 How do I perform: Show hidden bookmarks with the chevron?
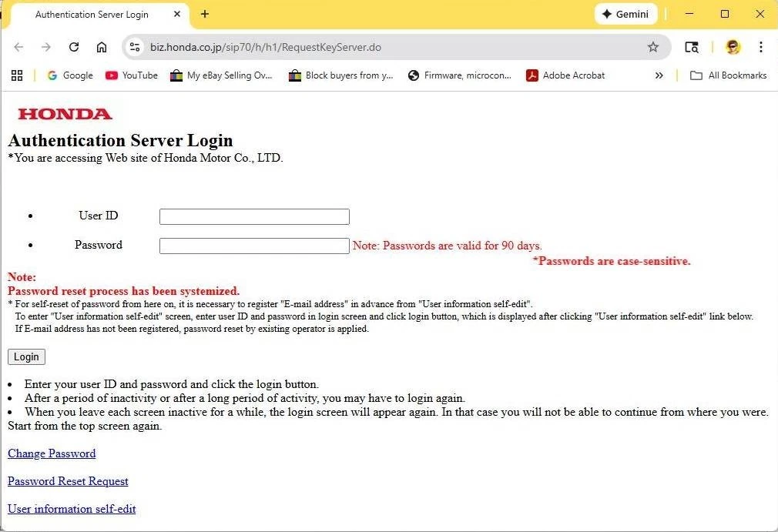(x=659, y=75)
